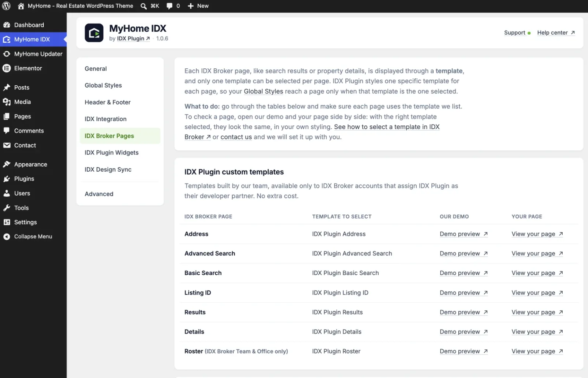Click the Pages icon in sidebar

[7, 116]
